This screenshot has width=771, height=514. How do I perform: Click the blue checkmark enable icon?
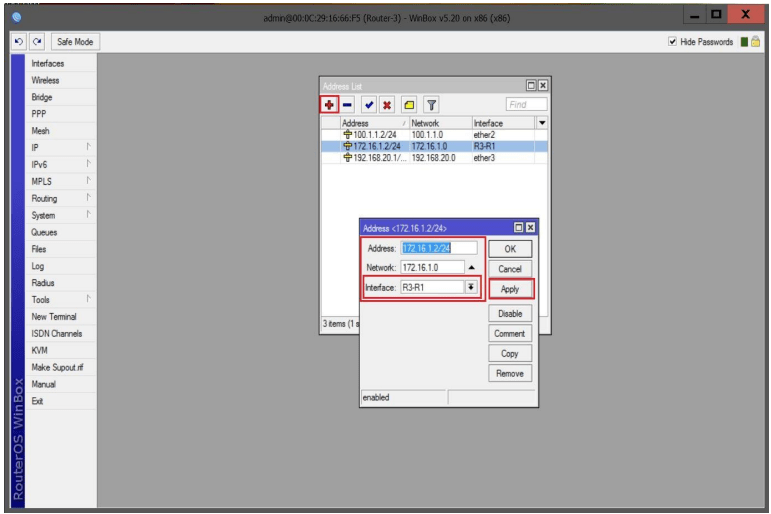tap(369, 104)
